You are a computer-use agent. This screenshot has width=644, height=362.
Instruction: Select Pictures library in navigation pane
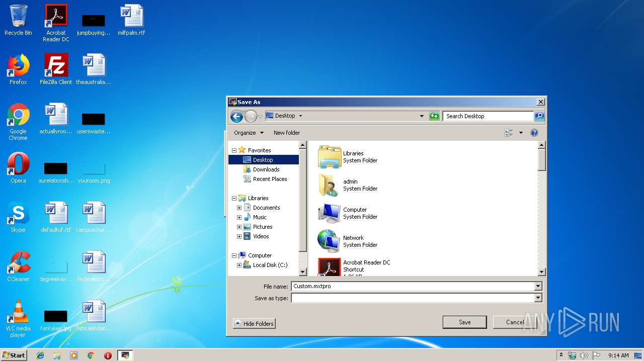click(262, 227)
